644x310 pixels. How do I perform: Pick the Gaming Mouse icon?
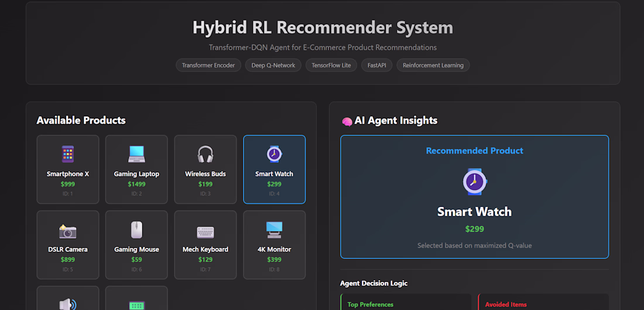tap(136, 230)
